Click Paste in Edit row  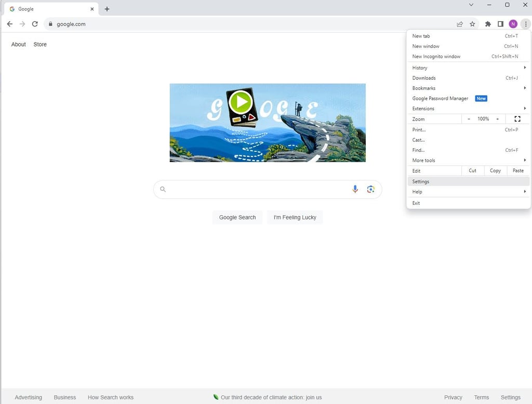tap(518, 171)
